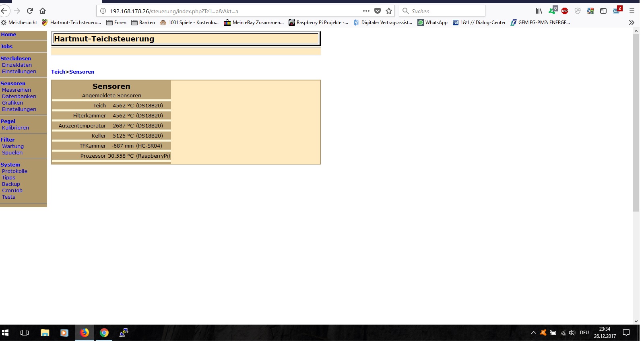The image size is (644, 362).
Task: Open the WhatsApp bookmark
Action: coord(433,23)
